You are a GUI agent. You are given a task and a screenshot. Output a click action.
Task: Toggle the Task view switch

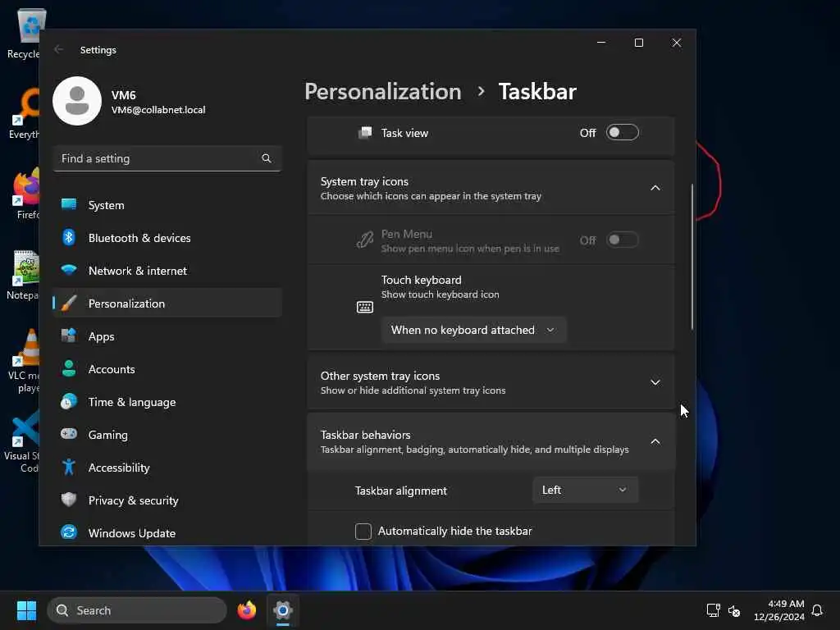pos(622,132)
